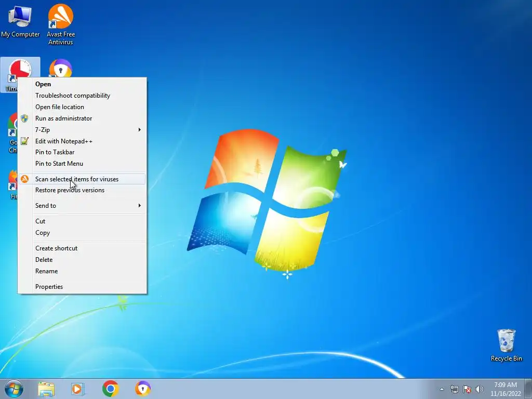The height and width of the screenshot is (399, 532).
Task: Open the My Computer desktop icon
Action: pos(20,22)
